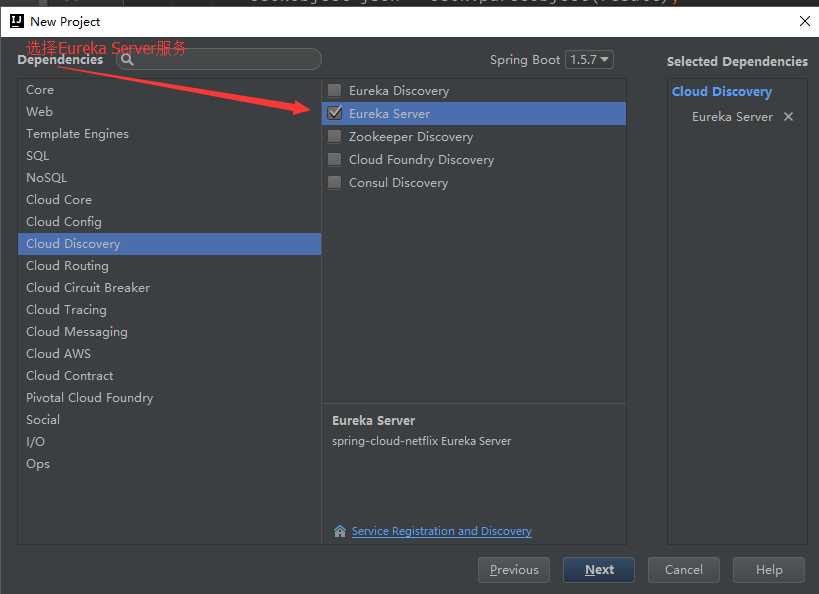Open the Spring Boot version dropdown
This screenshot has width=819, height=594.
coord(589,60)
